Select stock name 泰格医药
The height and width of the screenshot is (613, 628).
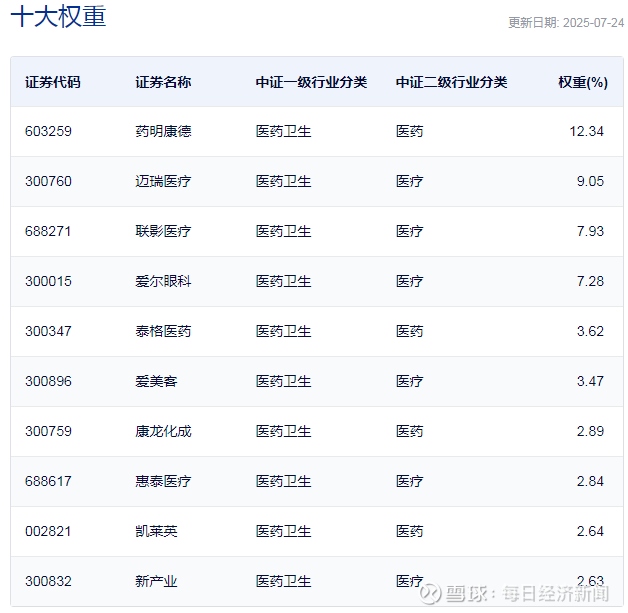coord(163,332)
